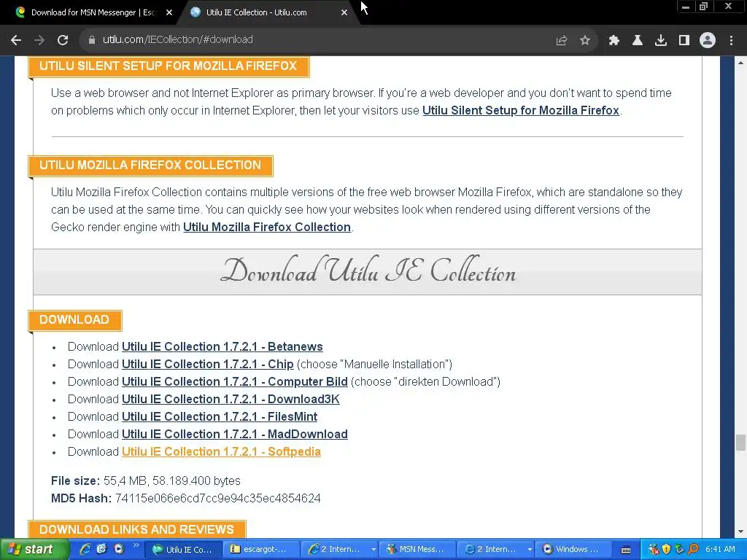Open the escargot taskbar window
The image size is (747, 560).
point(262,550)
